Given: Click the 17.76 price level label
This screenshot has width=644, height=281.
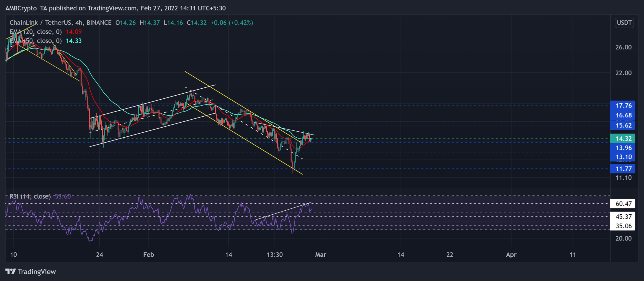Looking at the screenshot, I should (623, 106).
